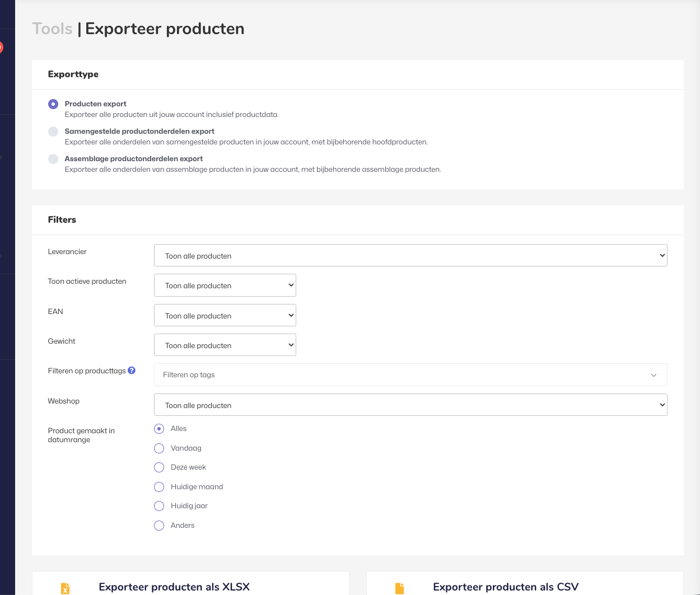The height and width of the screenshot is (595, 700).
Task: Pick the Deze week date range
Action: 159,467
